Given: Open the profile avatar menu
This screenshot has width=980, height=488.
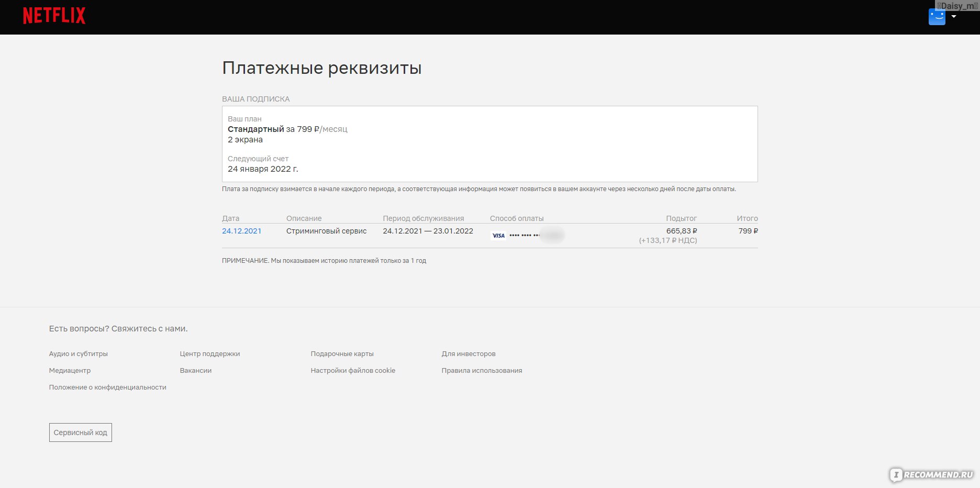Looking at the screenshot, I should click(x=937, y=17).
